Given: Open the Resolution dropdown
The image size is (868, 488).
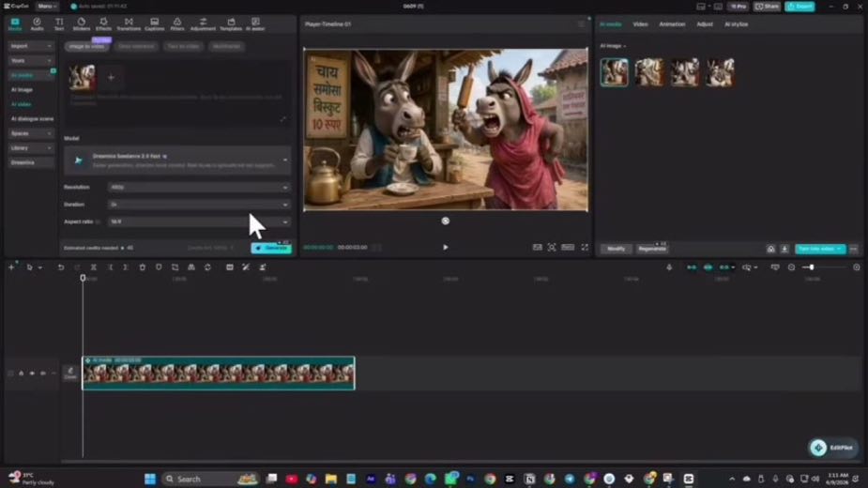Looking at the screenshot, I should point(199,188).
